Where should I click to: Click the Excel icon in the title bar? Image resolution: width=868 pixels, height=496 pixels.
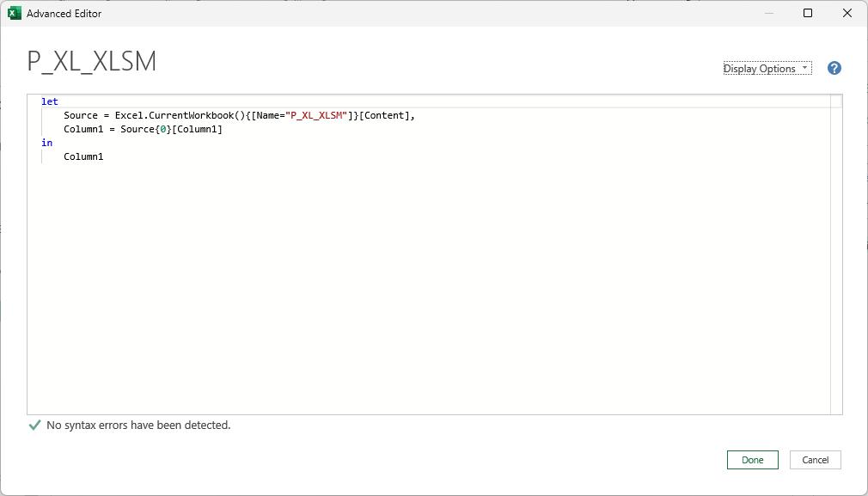[x=15, y=13]
